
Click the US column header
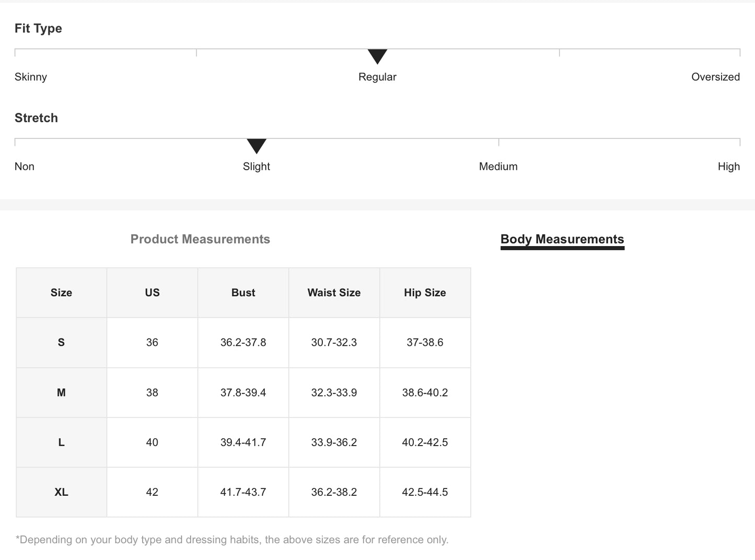pos(152,293)
